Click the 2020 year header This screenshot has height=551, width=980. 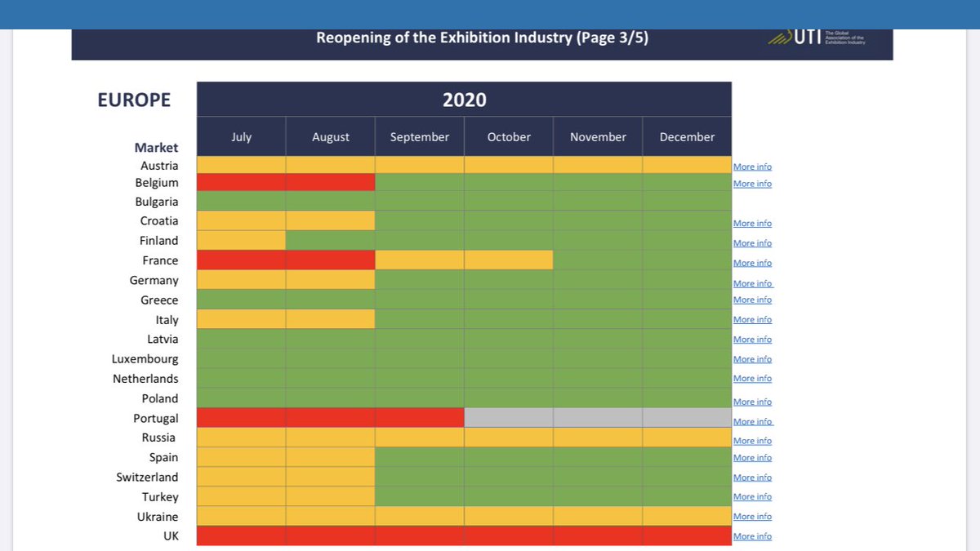[x=464, y=100]
